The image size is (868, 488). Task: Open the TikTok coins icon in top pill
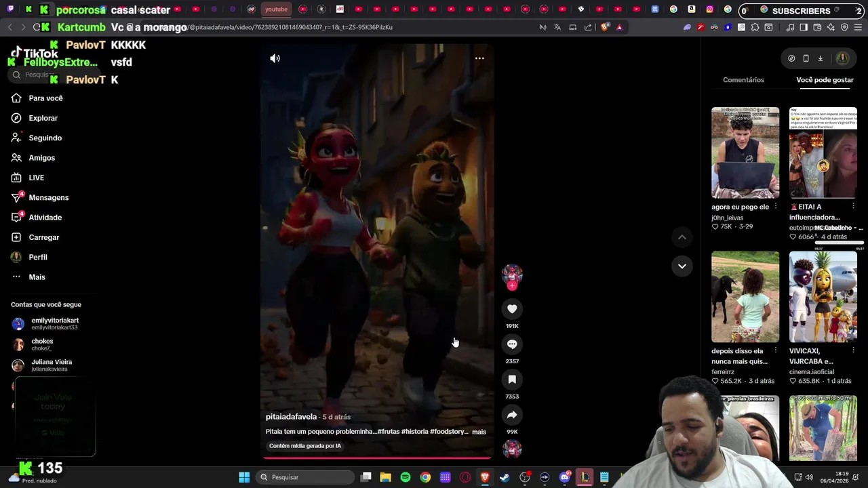click(791, 59)
